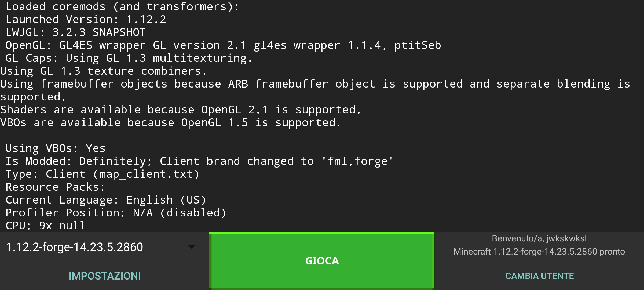Open IMPOSTAZIONI to view launcher settings

[x=105, y=275]
